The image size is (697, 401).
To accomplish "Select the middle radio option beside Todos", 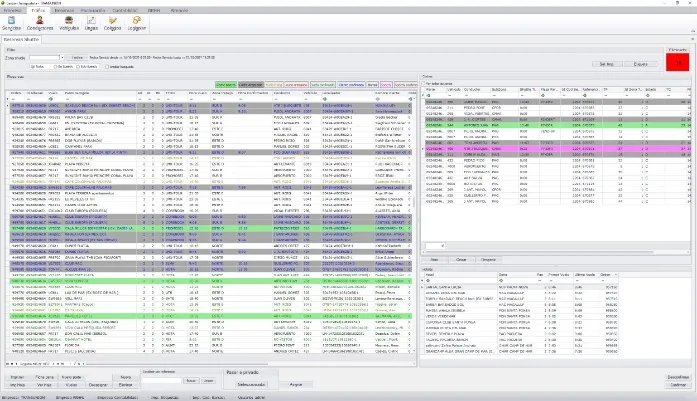I will click(56, 67).
